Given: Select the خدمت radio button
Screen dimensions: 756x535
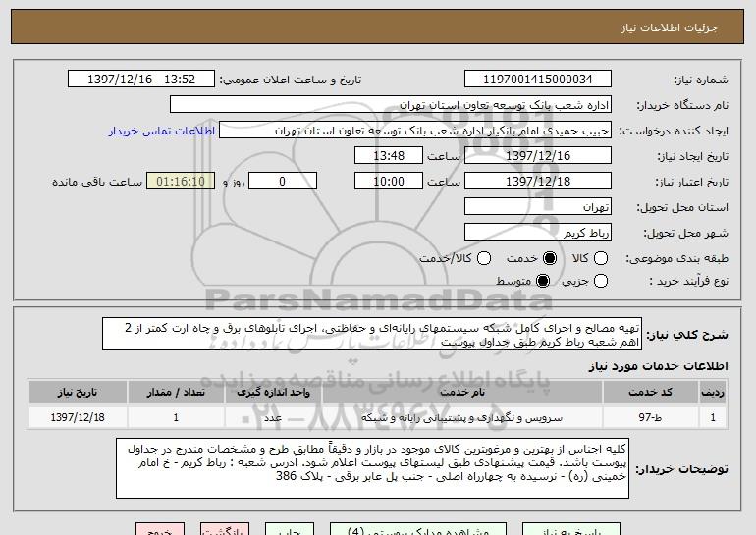Looking at the screenshot, I should click(549, 258).
